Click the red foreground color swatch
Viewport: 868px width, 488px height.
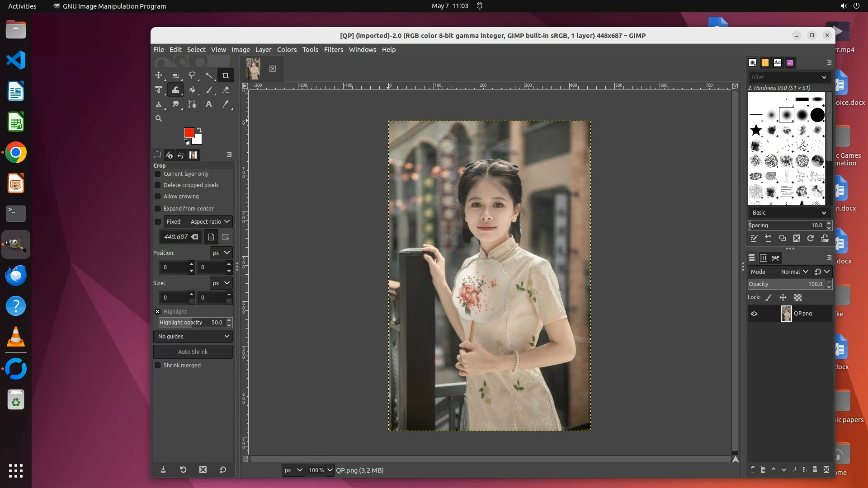point(189,132)
